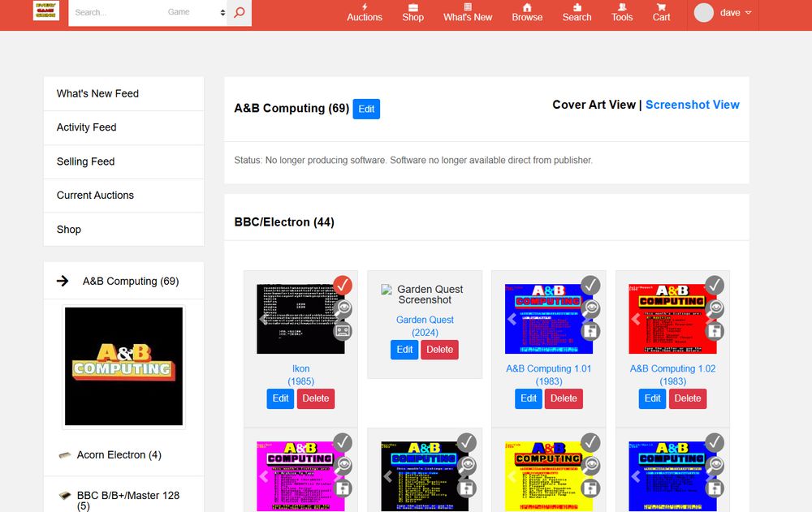This screenshot has height=512, width=812.
Task: Delete the A&B Computing 1.02 entry
Action: pos(688,398)
